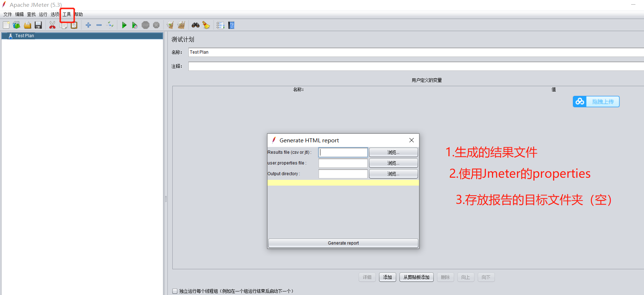Open the 帮助 menu
644x295 pixels.
coord(79,14)
